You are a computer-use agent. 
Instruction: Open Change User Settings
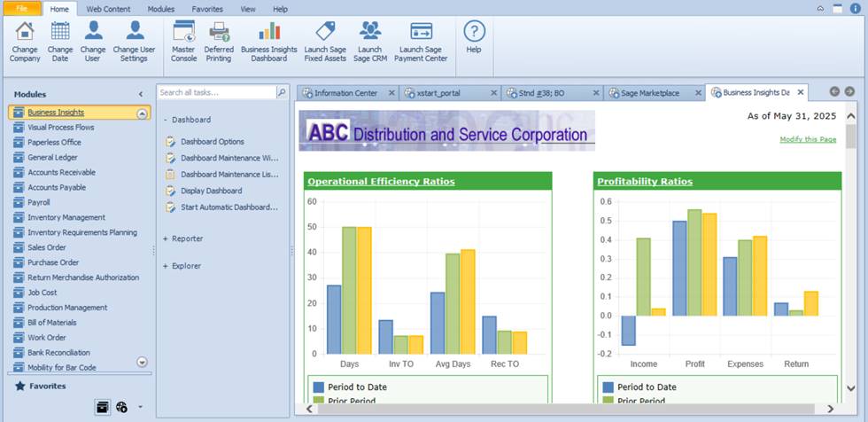134,42
